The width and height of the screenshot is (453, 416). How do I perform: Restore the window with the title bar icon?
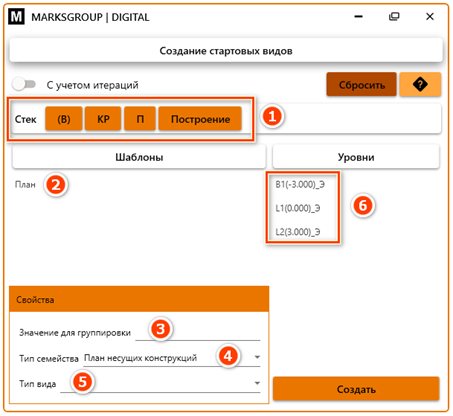(394, 16)
